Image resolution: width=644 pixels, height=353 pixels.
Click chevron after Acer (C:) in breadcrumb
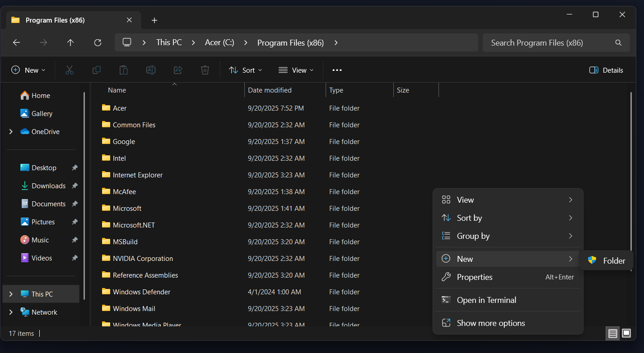click(x=246, y=42)
